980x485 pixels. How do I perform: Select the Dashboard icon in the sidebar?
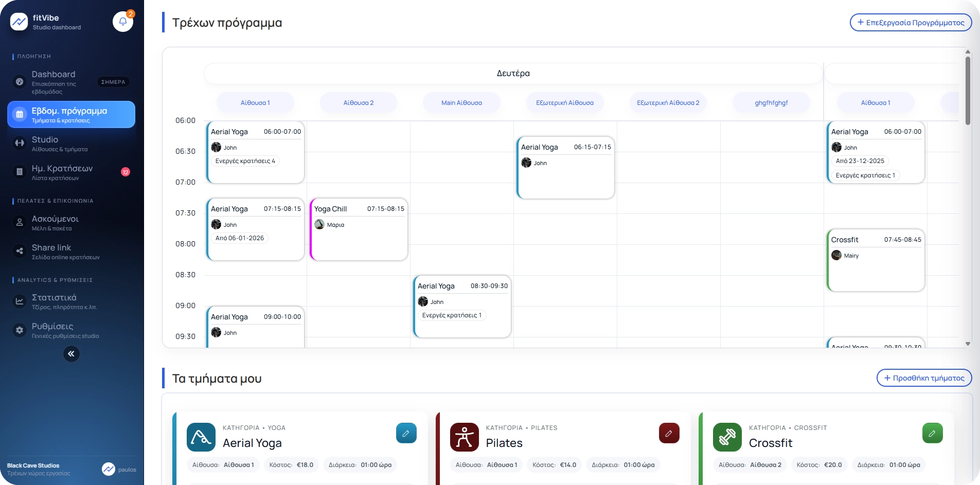pyautogui.click(x=19, y=81)
